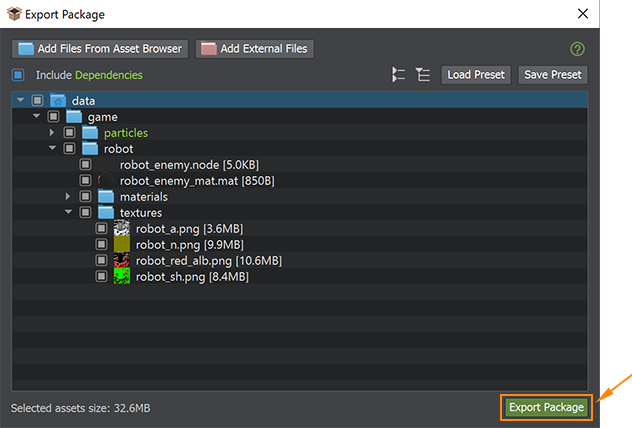The image size is (632, 428).
Task: Click the robot_a.png texture thumbnail
Action: [x=122, y=228]
